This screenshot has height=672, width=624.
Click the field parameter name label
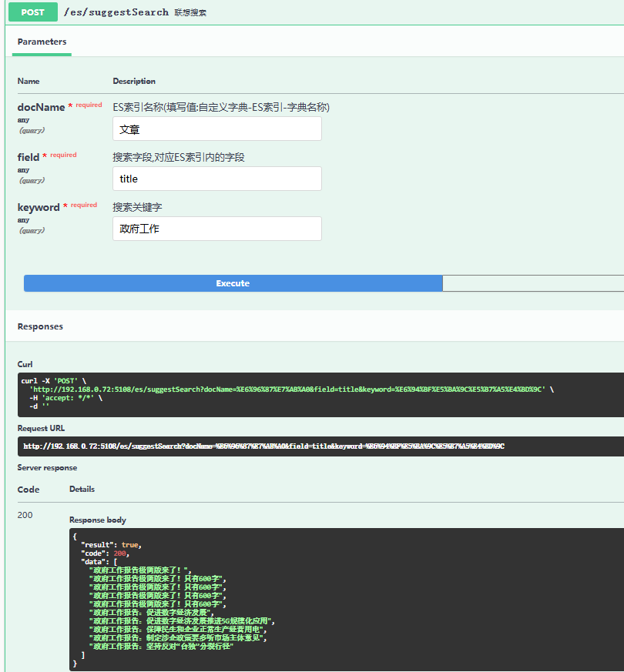[x=29, y=157]
